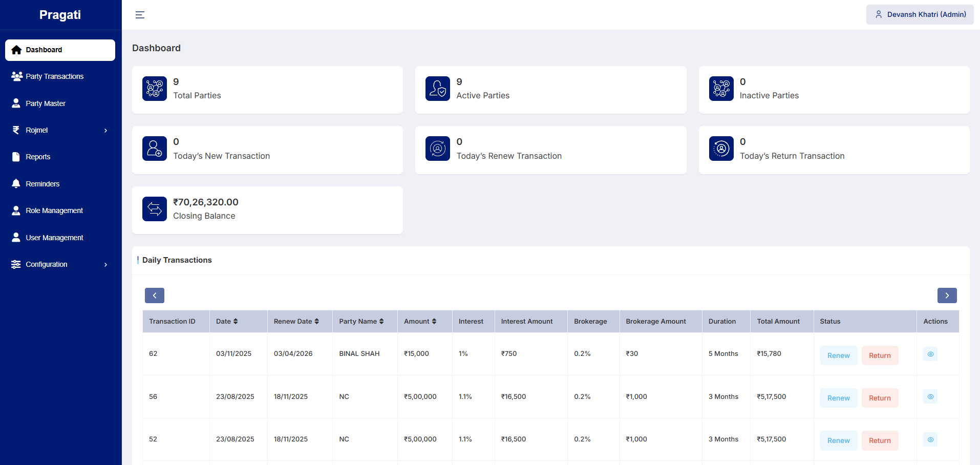Click the Total Parties card icon
The height and width of the screenshot is (465, 980).
(155, 89)
